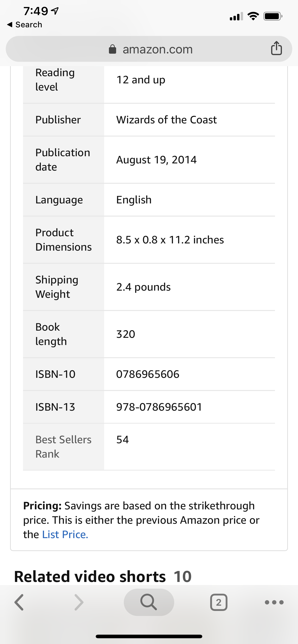Viewport: 298px width, 644px height.
Task: Tap the Related video shorts heading
Action: point(90,576)
